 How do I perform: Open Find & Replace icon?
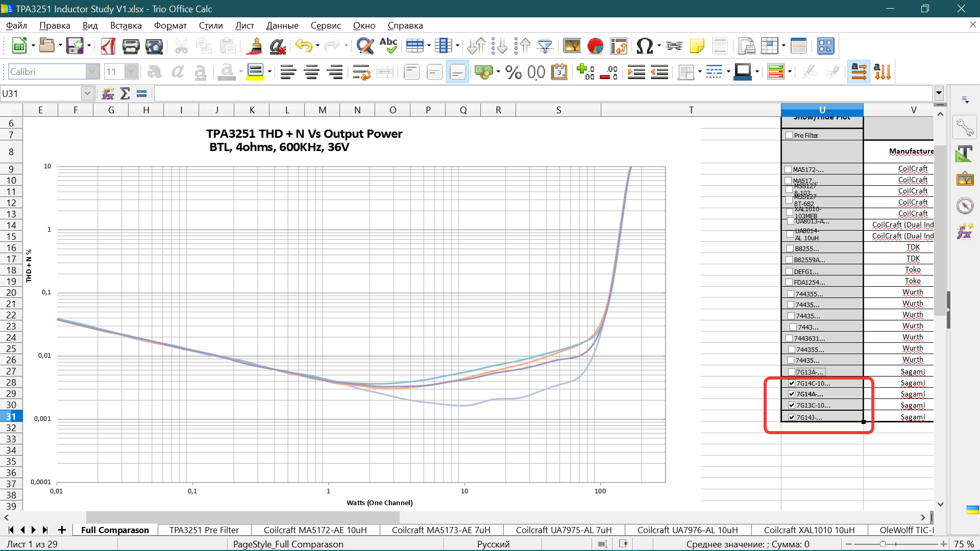[365, 46]
